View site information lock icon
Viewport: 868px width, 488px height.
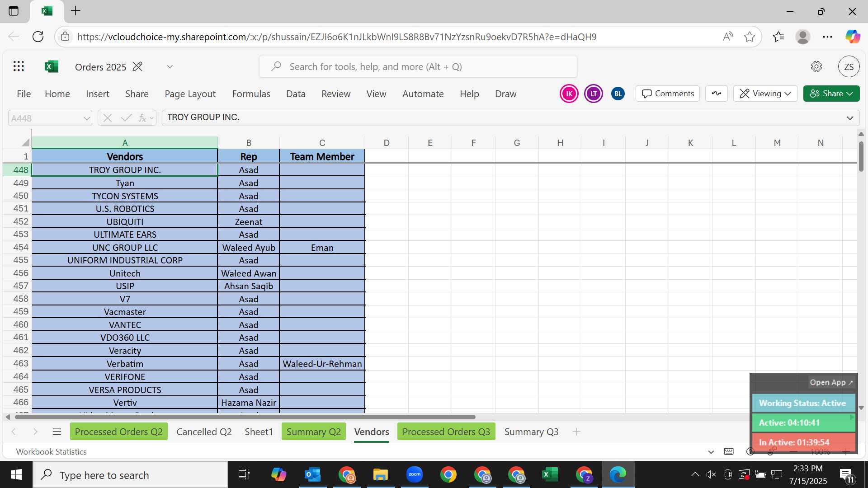pyautogui.click(x=65, y=37)
